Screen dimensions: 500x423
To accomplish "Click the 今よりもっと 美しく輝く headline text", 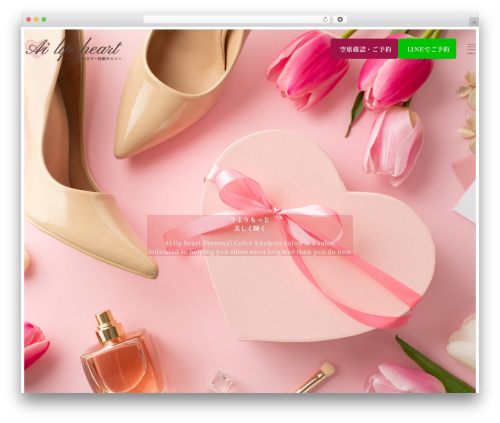I will 250,224.
